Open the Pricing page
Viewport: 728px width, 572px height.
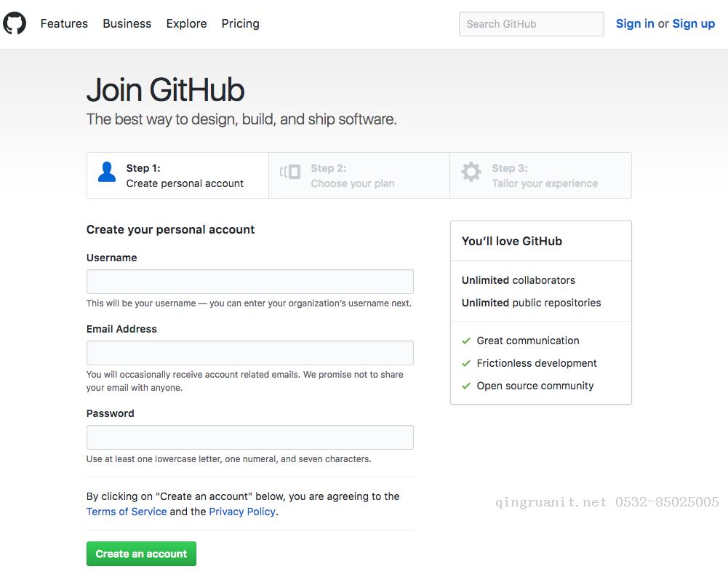(x=240, y=23)
